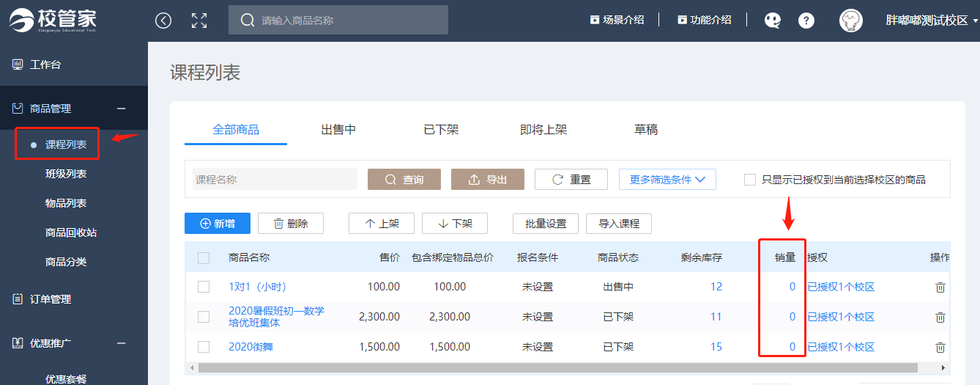Click remaining stock value 15
Screen dimensions: 980x385
tap(716, 346)
